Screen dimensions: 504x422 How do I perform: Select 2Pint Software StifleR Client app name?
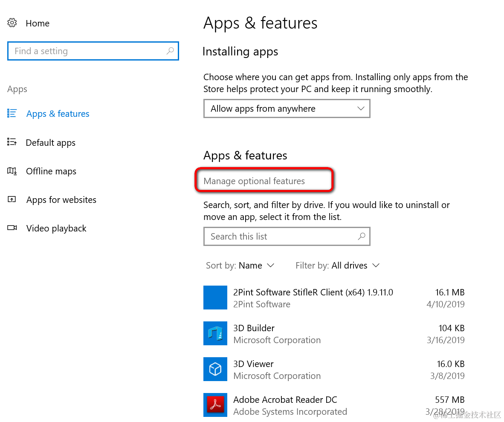coord(313,292)
